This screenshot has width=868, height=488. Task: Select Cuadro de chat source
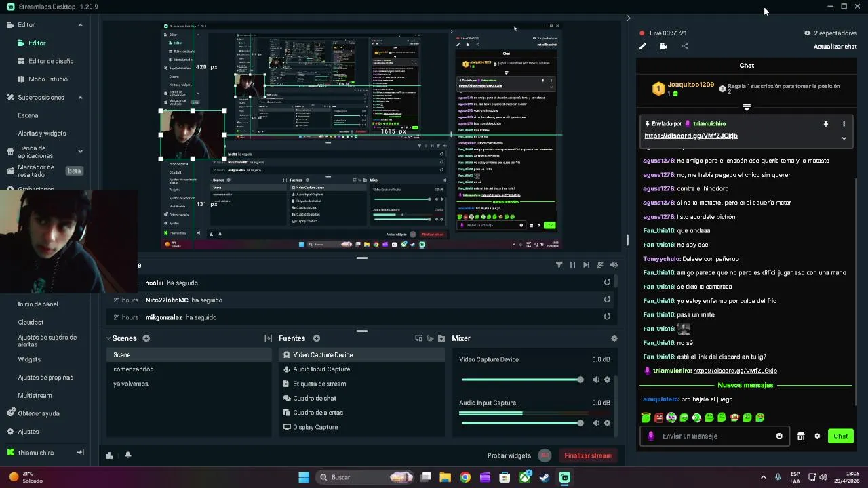[361, 398]
